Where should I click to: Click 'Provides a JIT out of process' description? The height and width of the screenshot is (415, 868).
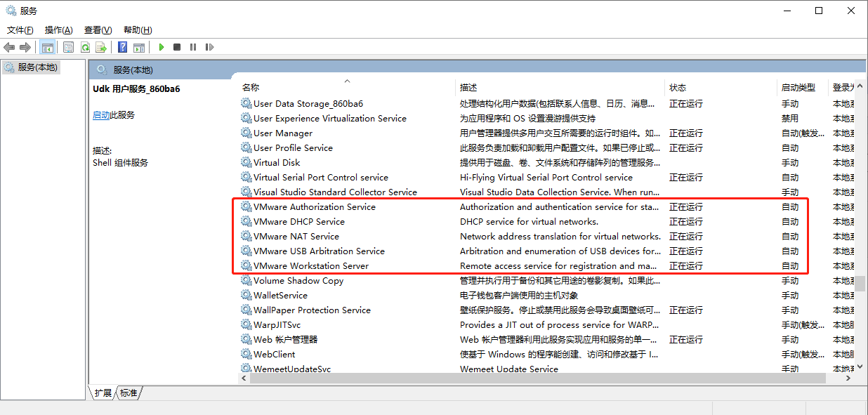tap(560, 324)
